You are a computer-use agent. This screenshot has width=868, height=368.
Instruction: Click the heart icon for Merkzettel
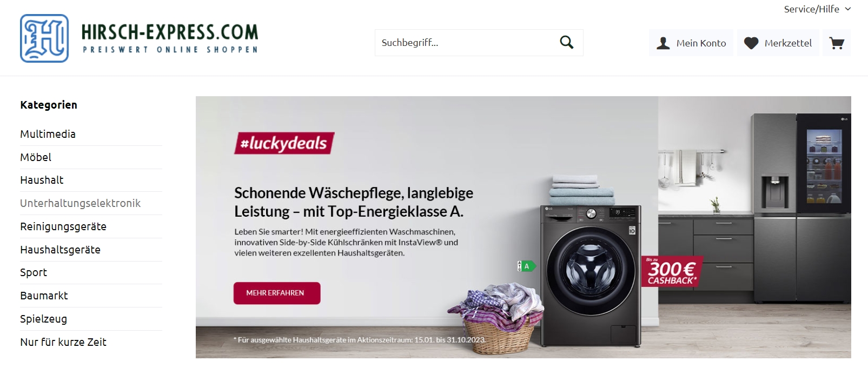(751, 43)
